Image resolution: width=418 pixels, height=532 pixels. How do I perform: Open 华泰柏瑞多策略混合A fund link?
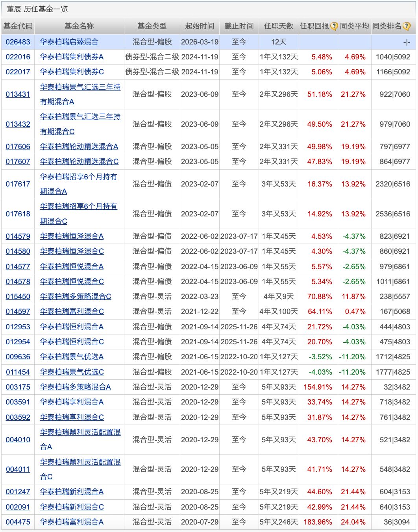pos(75,387)
